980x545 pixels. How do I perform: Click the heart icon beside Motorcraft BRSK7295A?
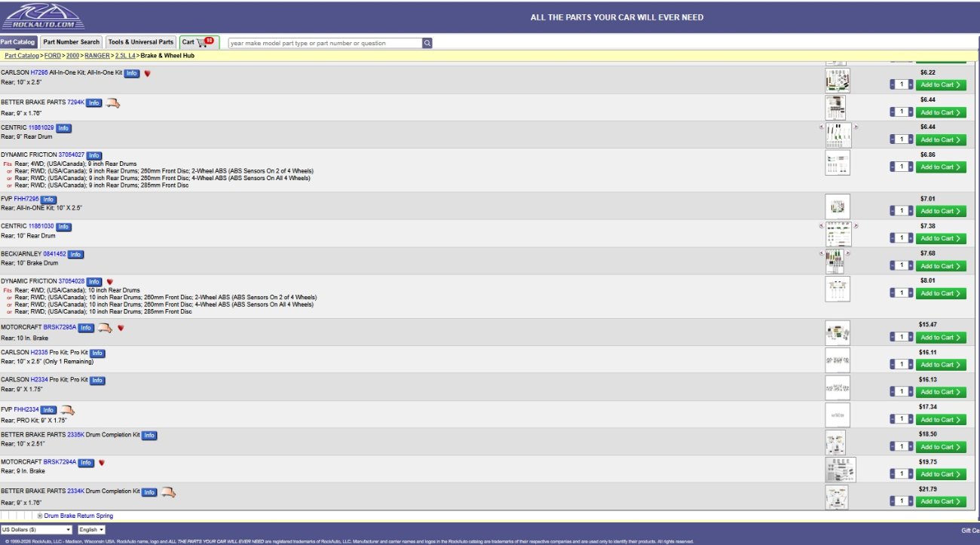pyautogui.click(x=121, y=328)
